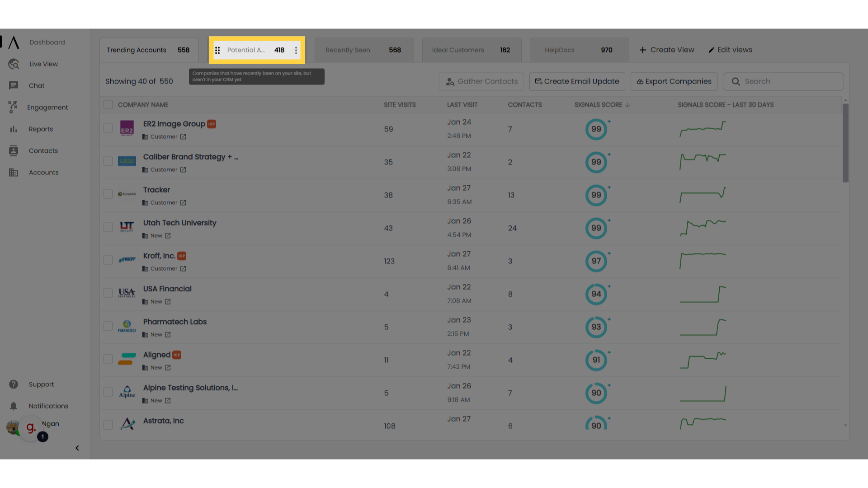Select the Live View sidebar icon
Image resolution: width=868 pixels, height=488 pixels.
pos(13,64)
